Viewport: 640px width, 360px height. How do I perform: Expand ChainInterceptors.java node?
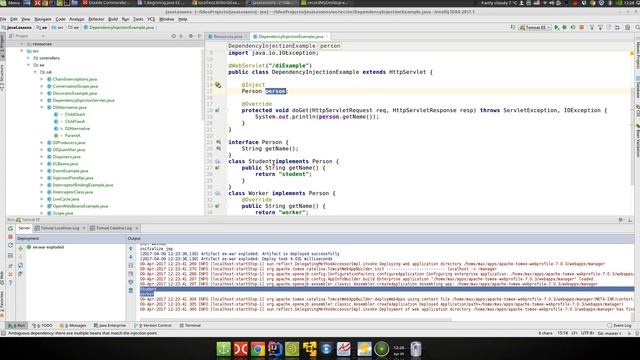coord(42,79)
